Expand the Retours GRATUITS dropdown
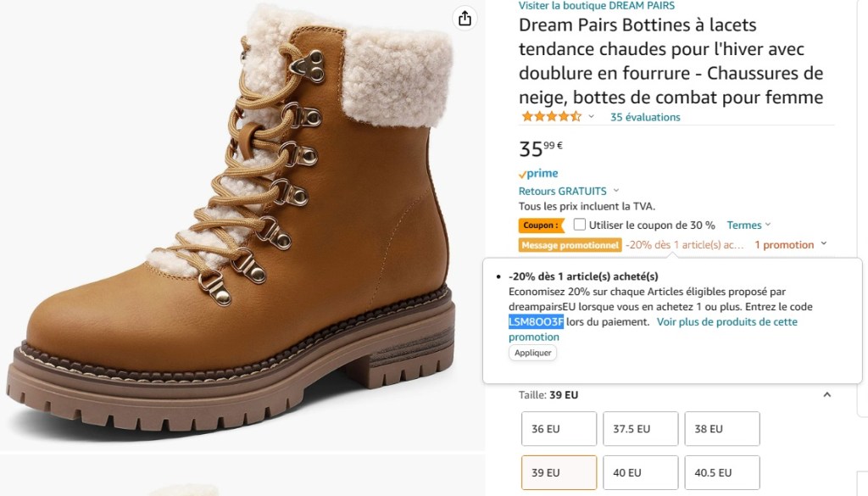Screen dimensions: 868x496 tap(616, 191)
